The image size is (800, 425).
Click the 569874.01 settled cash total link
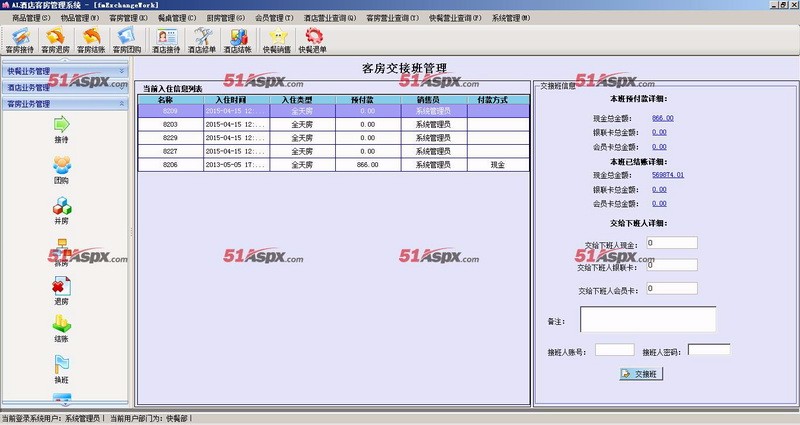coord(668,174)
